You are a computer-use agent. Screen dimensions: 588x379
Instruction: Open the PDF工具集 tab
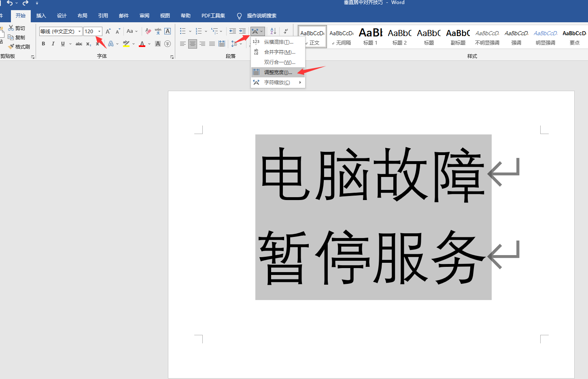coord(213,16)
